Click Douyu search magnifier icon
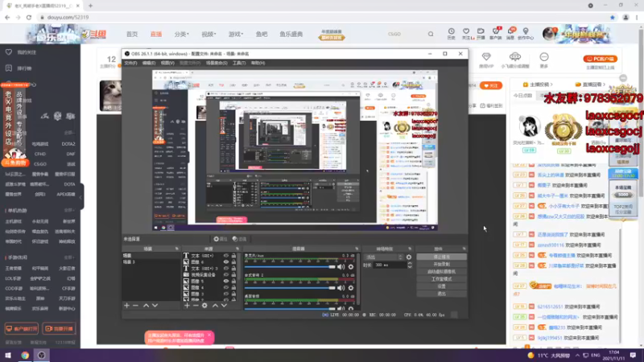 coord(431,34)
